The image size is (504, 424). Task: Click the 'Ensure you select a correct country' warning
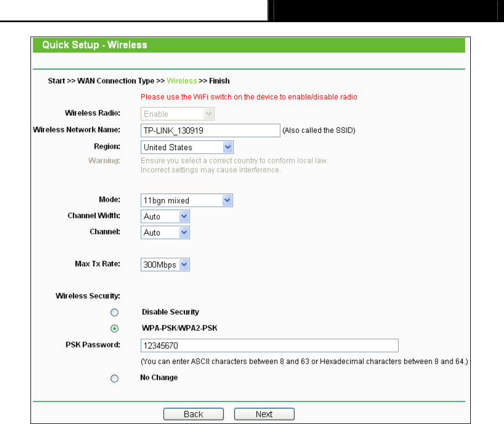point(234,161)
